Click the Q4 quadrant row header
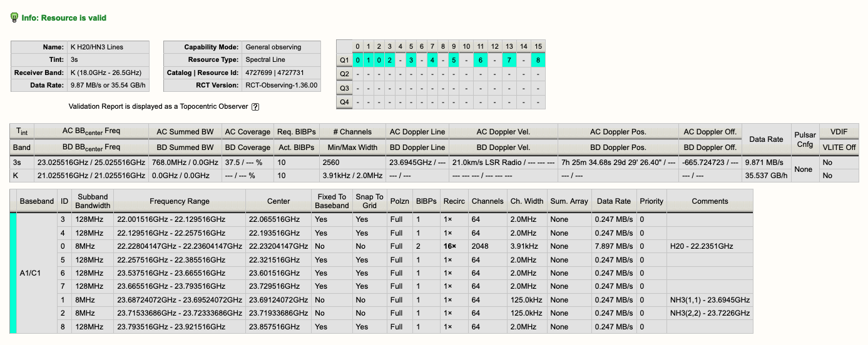 [344, 102]
